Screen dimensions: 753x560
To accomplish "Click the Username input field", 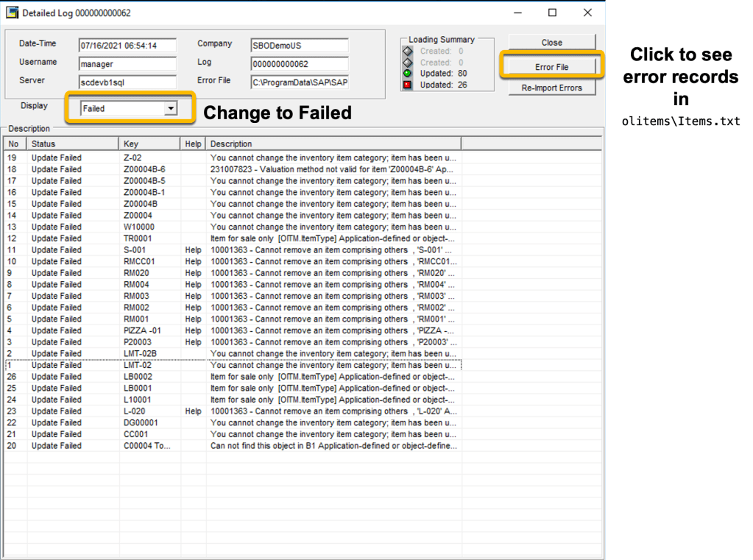I will pos(127,64).
